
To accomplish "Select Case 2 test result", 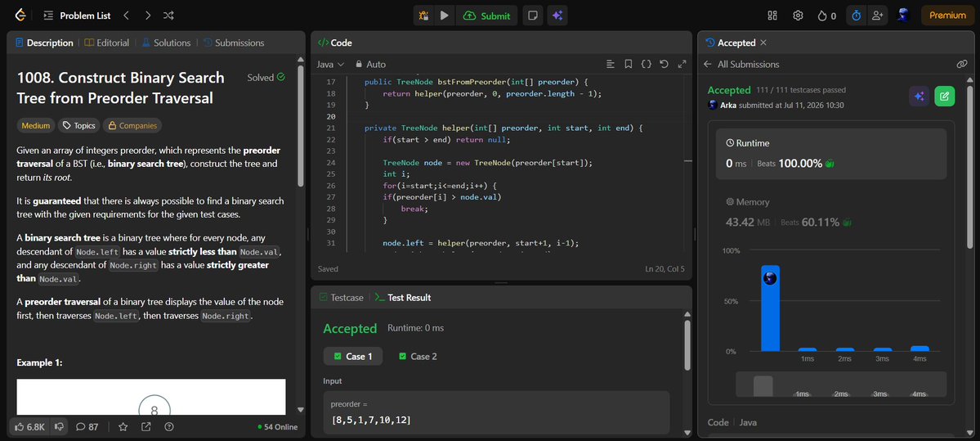I will (x=418, y=357).
